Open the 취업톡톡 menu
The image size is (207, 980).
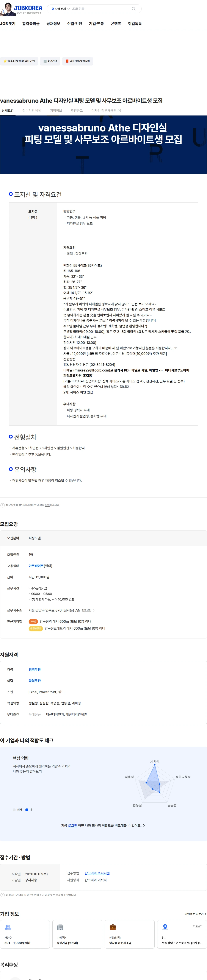click(135, 23)
